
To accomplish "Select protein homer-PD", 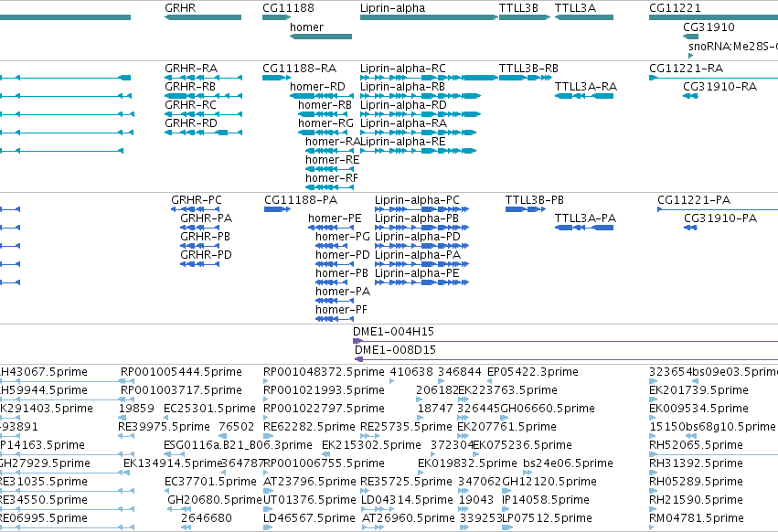I will [x=334, y=264].
